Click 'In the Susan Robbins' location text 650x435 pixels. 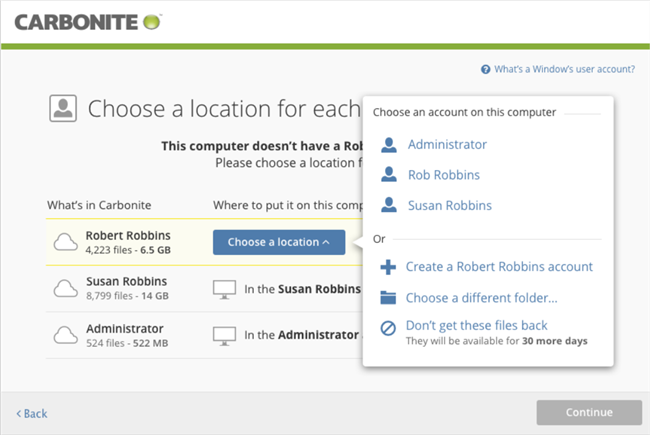tap(303, 289)
